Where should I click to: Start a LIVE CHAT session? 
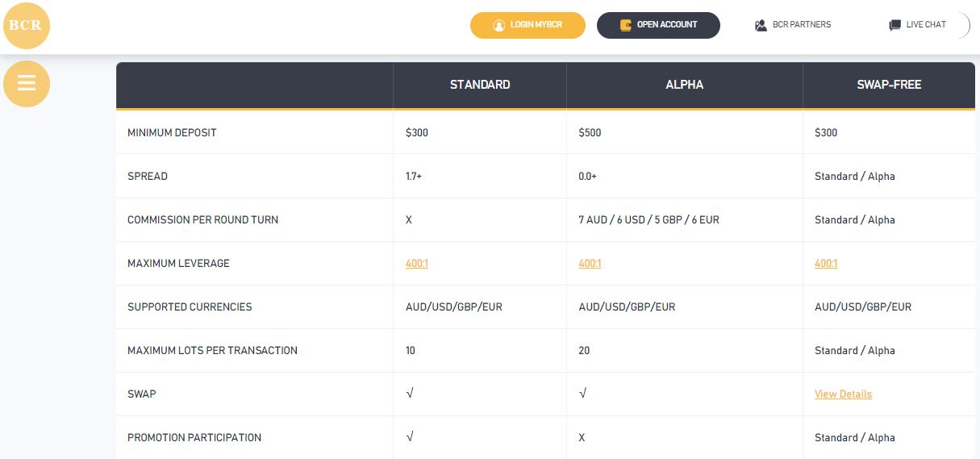click(x=917, y=25)
